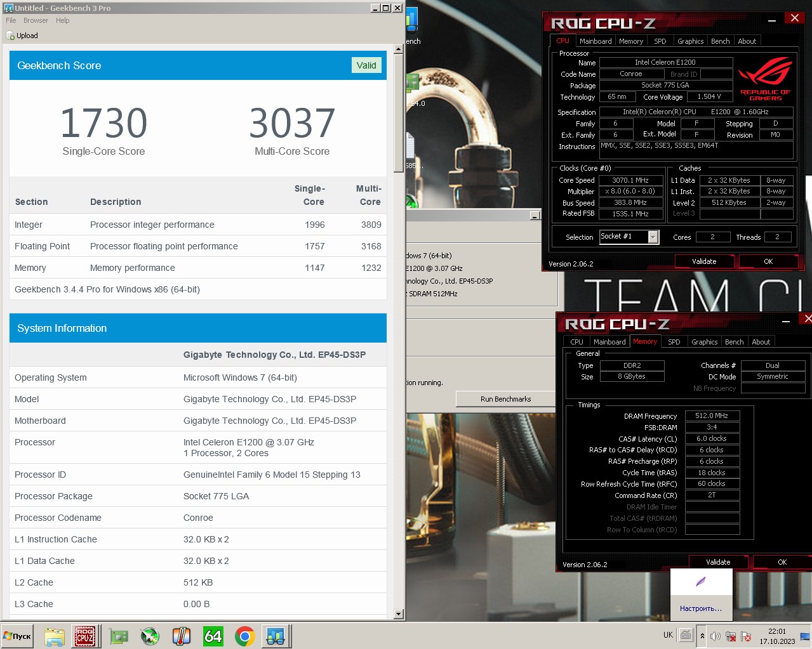Open About tab in upper CPU-Z
Image resolution: width=812 pixels, height=649 pixels.
pos(747,41)
